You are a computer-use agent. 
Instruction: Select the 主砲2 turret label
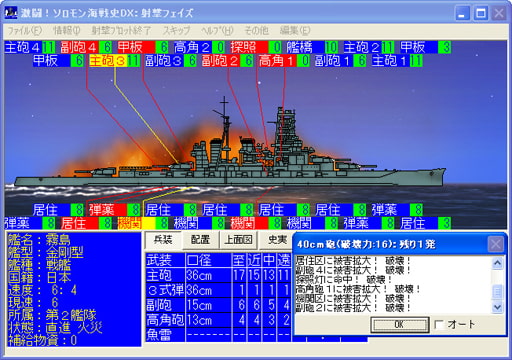click(369, 47)
